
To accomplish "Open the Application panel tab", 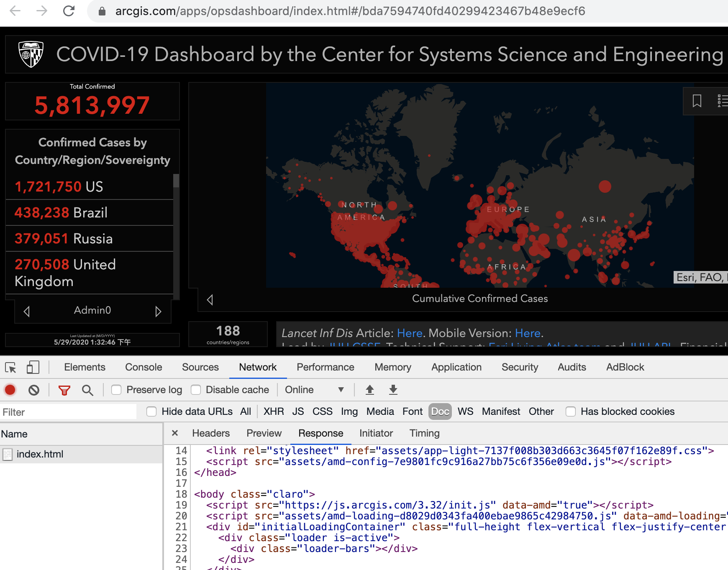I will point(456,367).
